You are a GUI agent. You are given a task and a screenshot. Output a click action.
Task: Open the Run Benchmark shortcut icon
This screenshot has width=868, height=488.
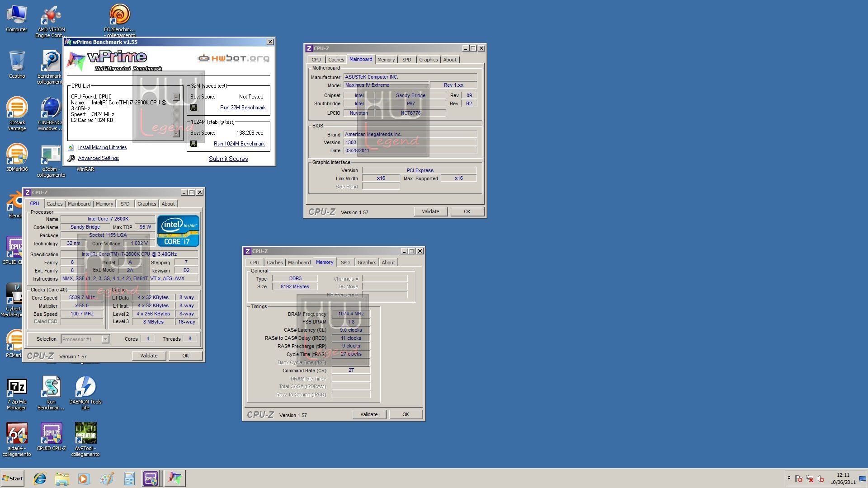click(51, 393)
